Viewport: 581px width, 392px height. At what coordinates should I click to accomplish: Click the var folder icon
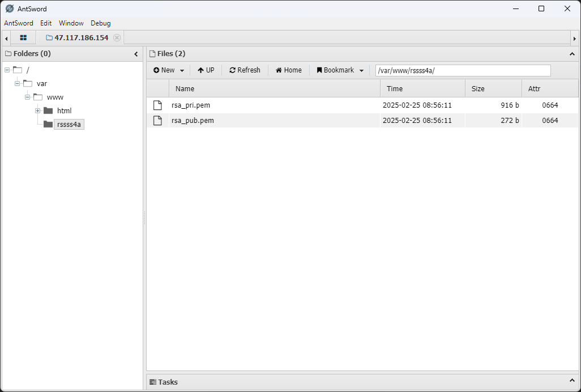coord(28,83)
